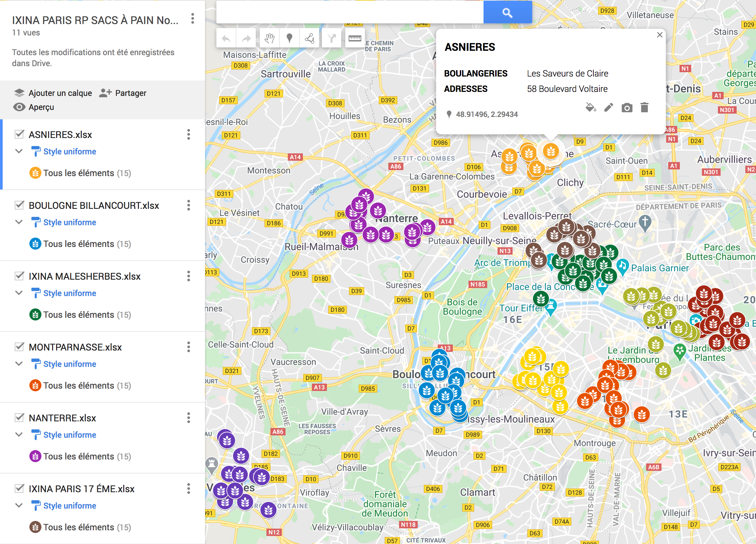Uncheck the BOULOGNE BILLANCOURT.xlsx layer checkbox

tap(19, 205)
